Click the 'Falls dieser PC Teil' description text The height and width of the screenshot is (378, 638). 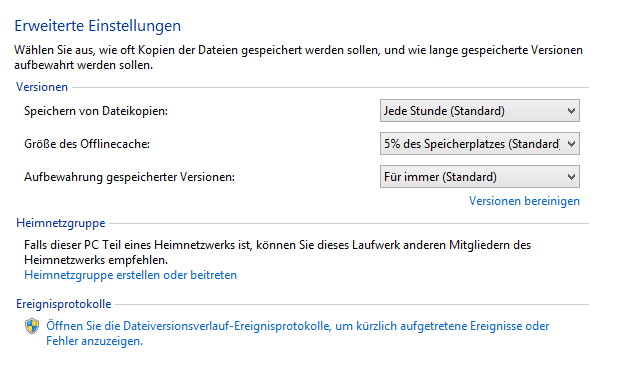pos(277,252)
